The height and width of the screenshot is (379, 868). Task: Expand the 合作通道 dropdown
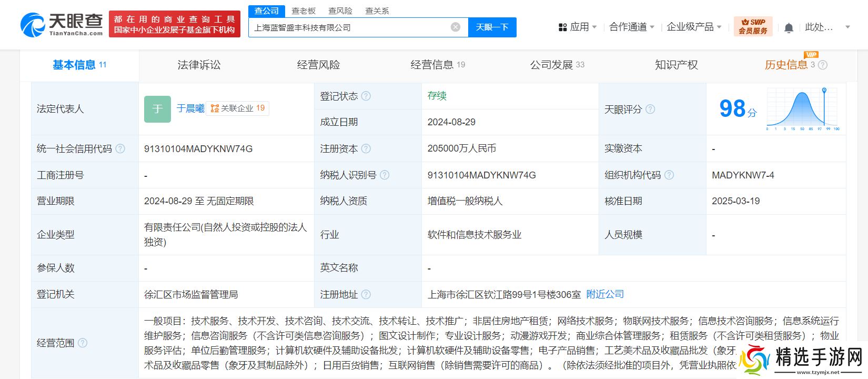[x=631, y=27]
